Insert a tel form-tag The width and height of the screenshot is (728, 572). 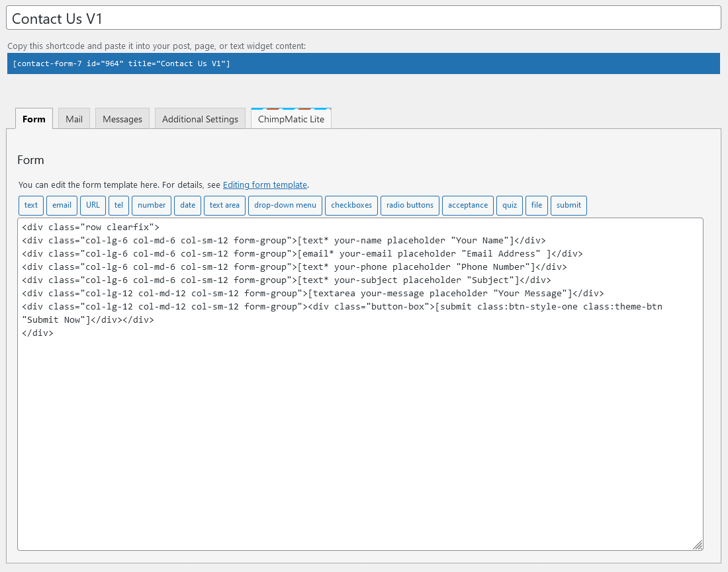pyautogui.click(x=118, y=205)
